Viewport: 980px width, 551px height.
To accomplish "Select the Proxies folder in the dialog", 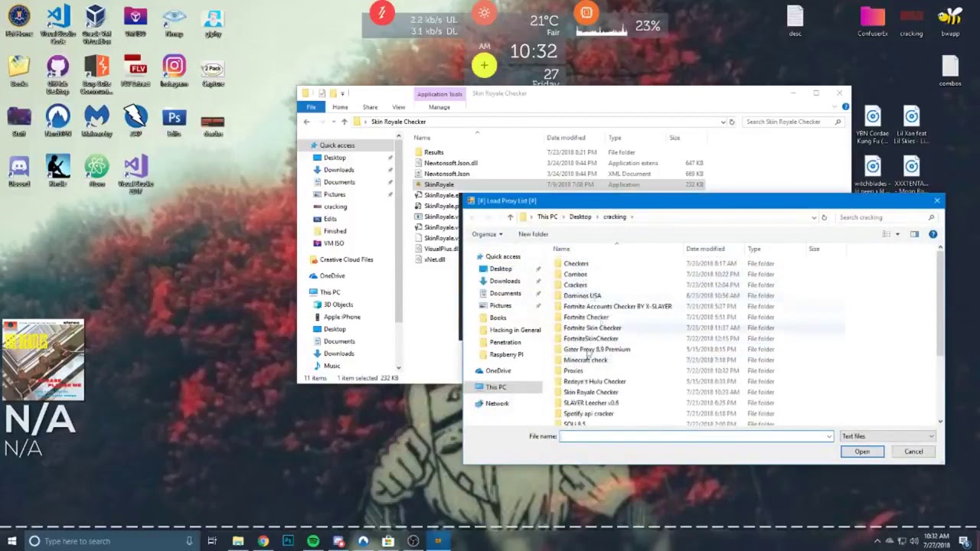I will tap(573, 370).
